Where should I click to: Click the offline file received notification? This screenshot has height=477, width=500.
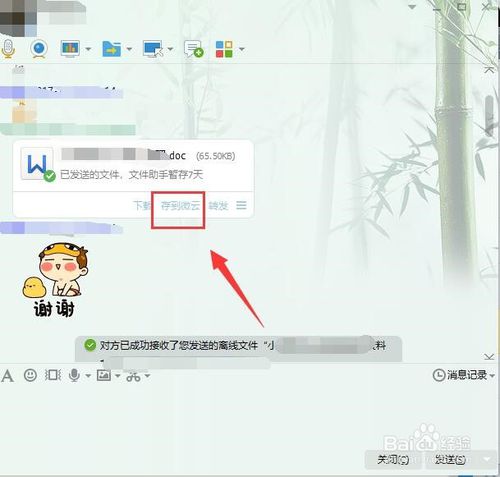pos(238,349)
